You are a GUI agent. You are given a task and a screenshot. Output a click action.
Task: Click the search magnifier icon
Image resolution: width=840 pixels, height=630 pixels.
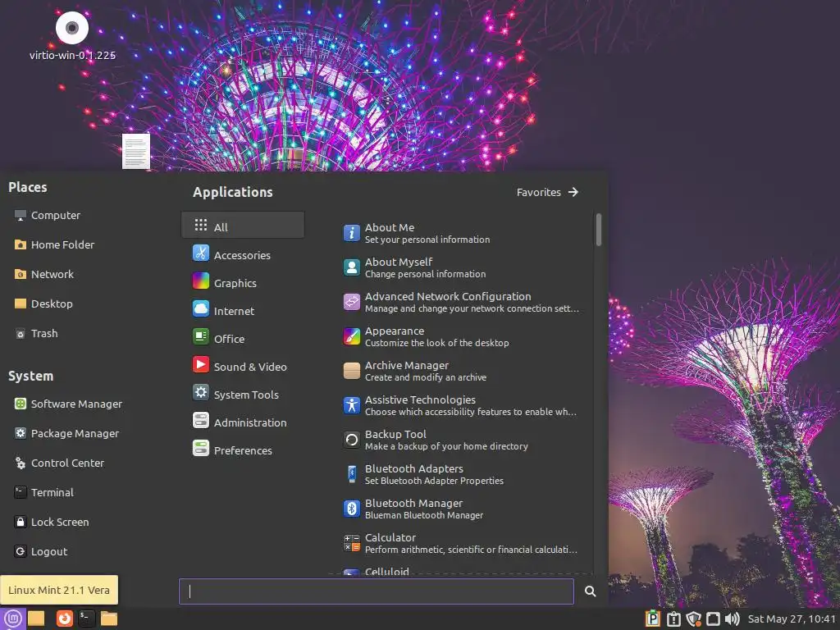590,591
